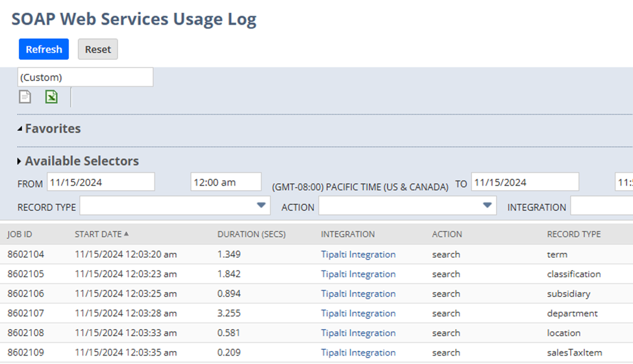Viewport: 633px width, 364px height.
Task: Click the To date field
Action: (x=525, y=182)
